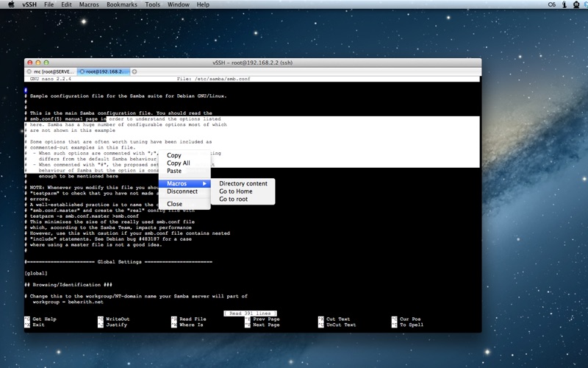This screenshot has width=588, height=368.
Task: Add a new tab with the plus icon
Action: (x=135, y=71)
